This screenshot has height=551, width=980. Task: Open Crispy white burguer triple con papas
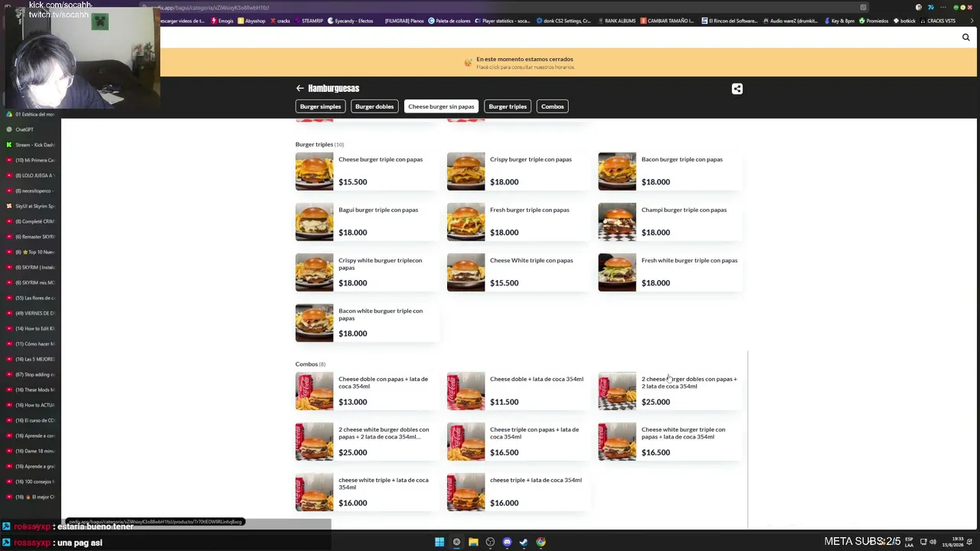[x=367, y=272]
